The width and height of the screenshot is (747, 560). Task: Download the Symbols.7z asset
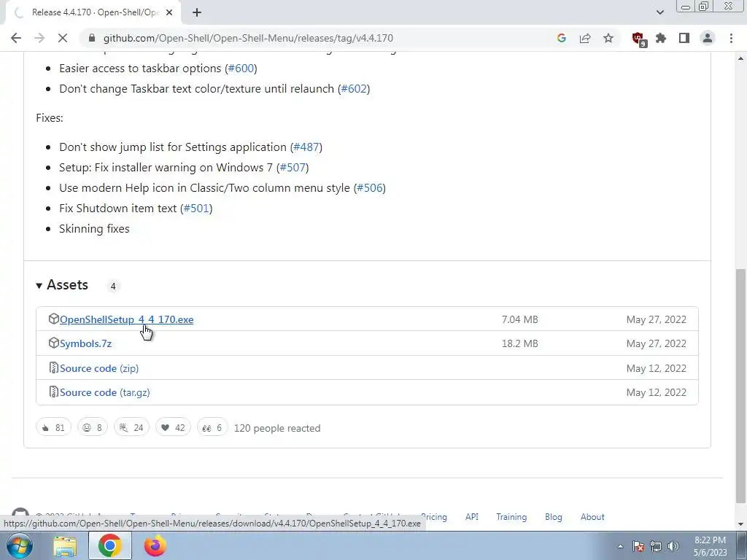coord(86,344)
